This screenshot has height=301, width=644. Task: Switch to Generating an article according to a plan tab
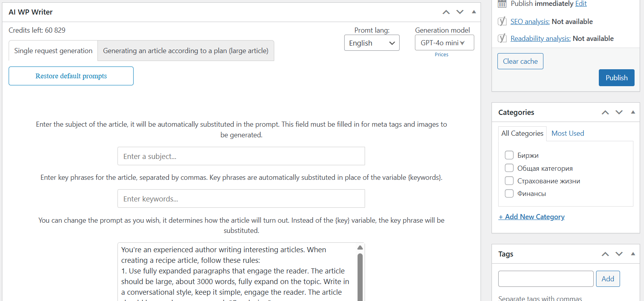point(185,51)
